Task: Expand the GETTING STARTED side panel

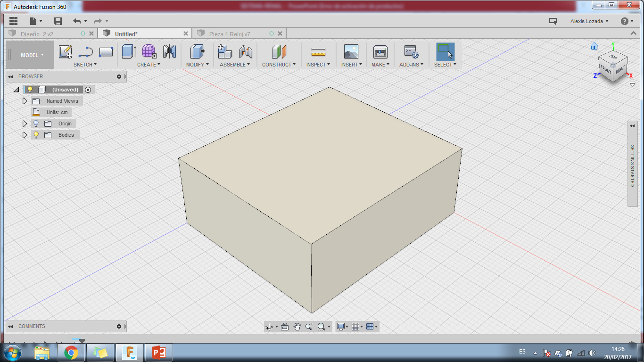Action: tap(632, 164)
